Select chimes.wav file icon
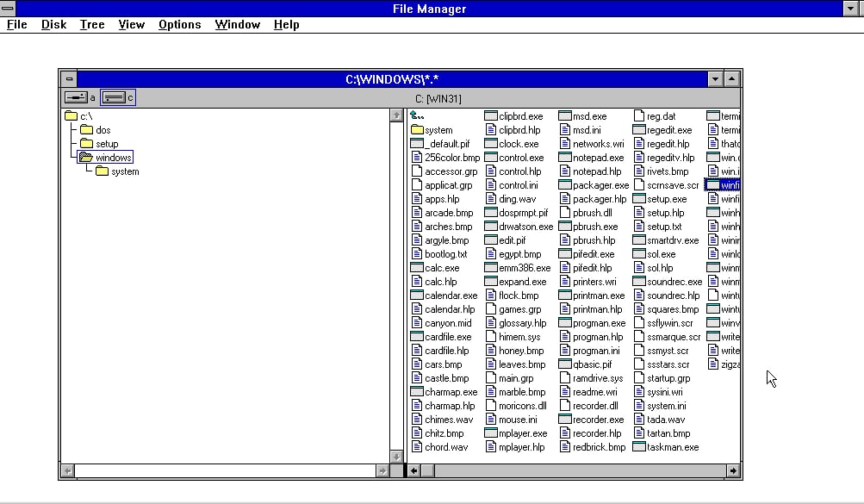Image resolution: width=864 pixels, height=504 pixels. (x=417, y=420)
